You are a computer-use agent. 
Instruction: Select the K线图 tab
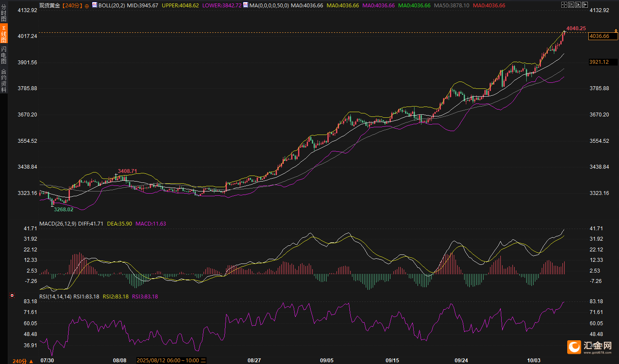3,34
